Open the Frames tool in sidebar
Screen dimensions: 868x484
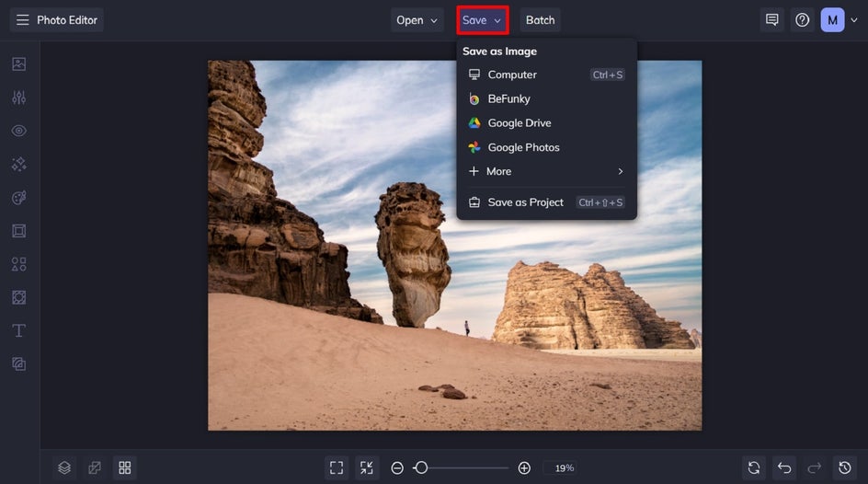tap(18, 231)
